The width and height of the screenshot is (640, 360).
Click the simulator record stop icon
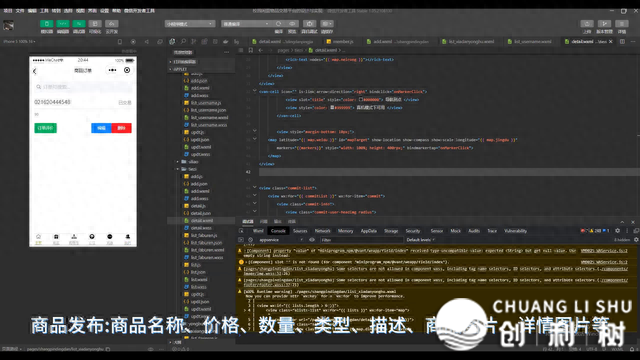click(133, 42)
